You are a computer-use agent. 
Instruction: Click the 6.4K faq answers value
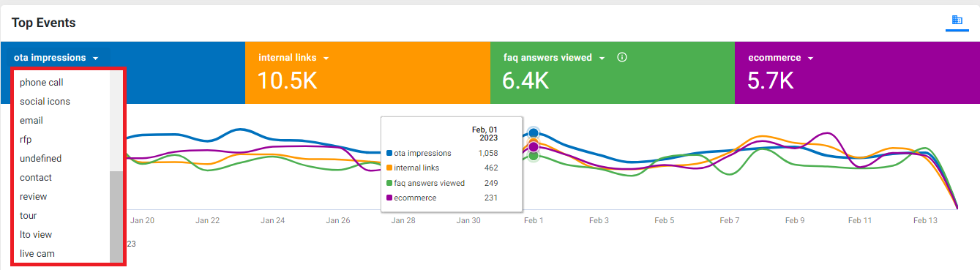[525, 81]
